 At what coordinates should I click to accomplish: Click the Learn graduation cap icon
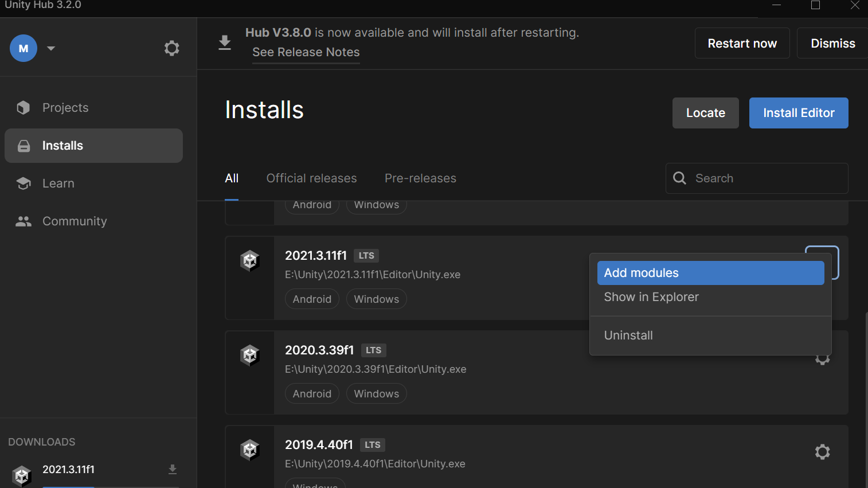(x=24, y=184)
